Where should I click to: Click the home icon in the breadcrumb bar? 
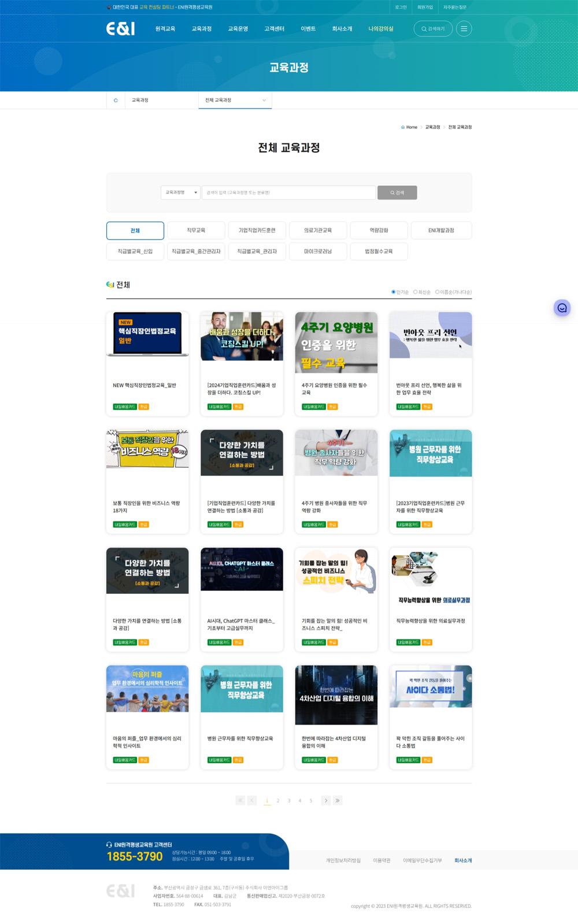pos(116,100)
